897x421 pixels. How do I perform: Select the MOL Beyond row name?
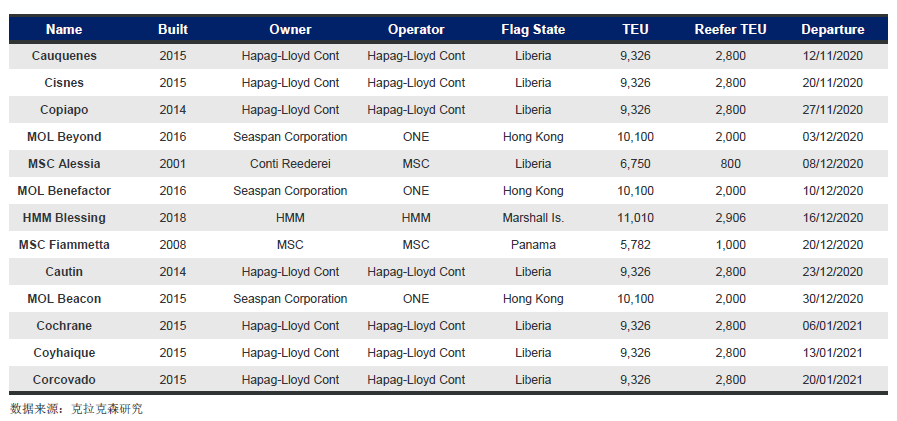pos(64,137)
